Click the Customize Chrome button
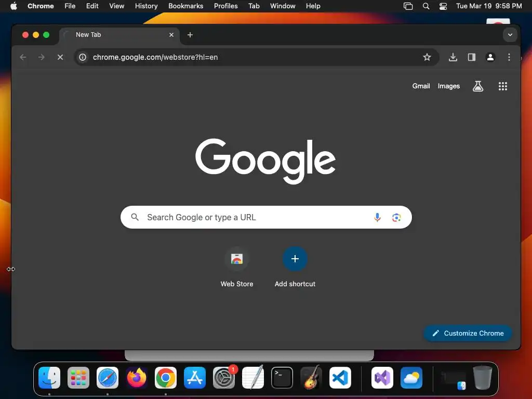This screenshot has height=399, width=532. point(468,334)
